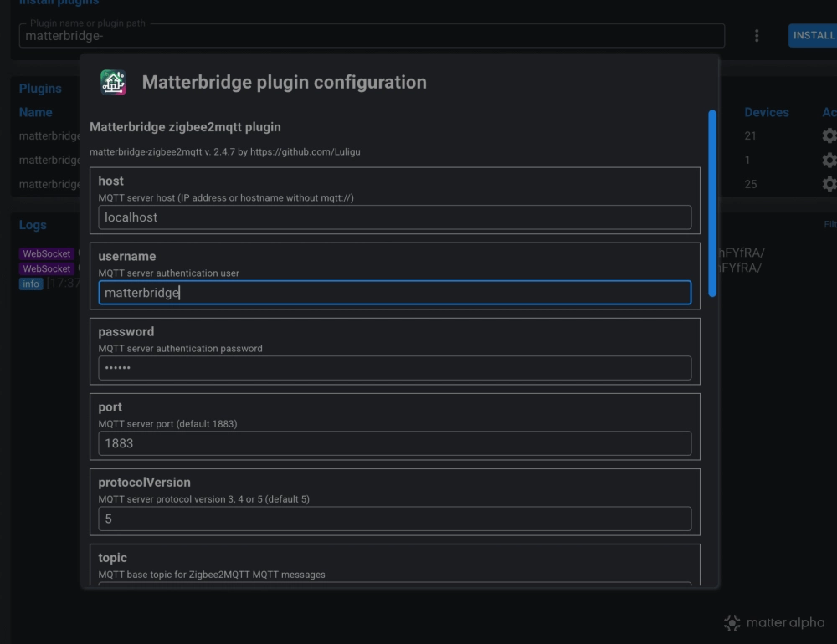Screen dimensions: 837x644
Task: Click the dialog's blue vertical scrollbar
Action: pos(712,202)
